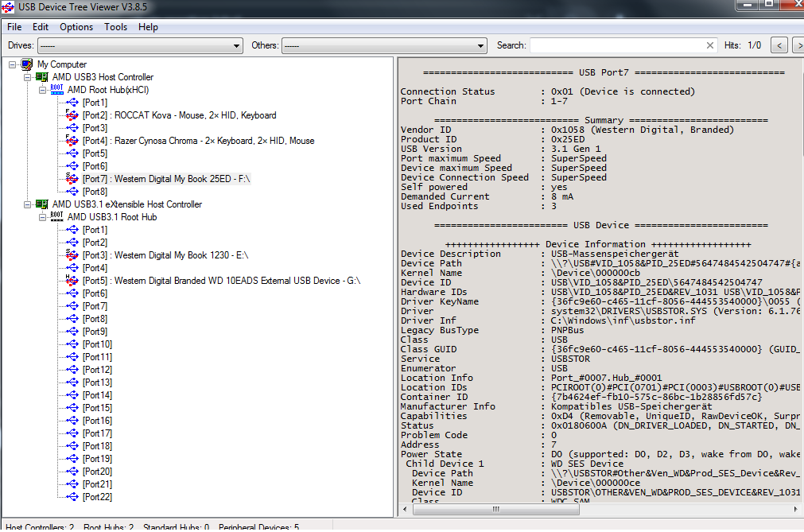The image size is (804, 532).
Task: Click the USB icon of Port15
Action: 72,407
